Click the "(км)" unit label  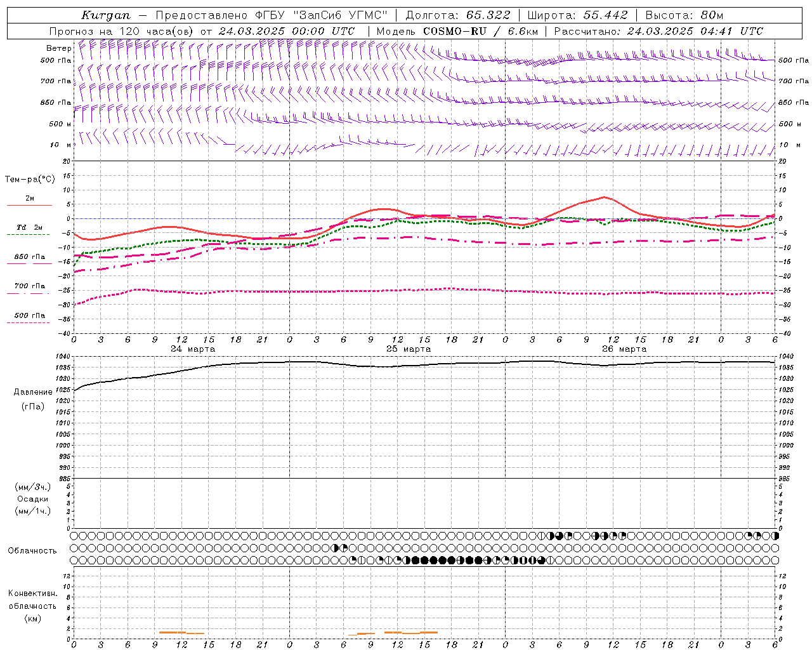point(33,618)
